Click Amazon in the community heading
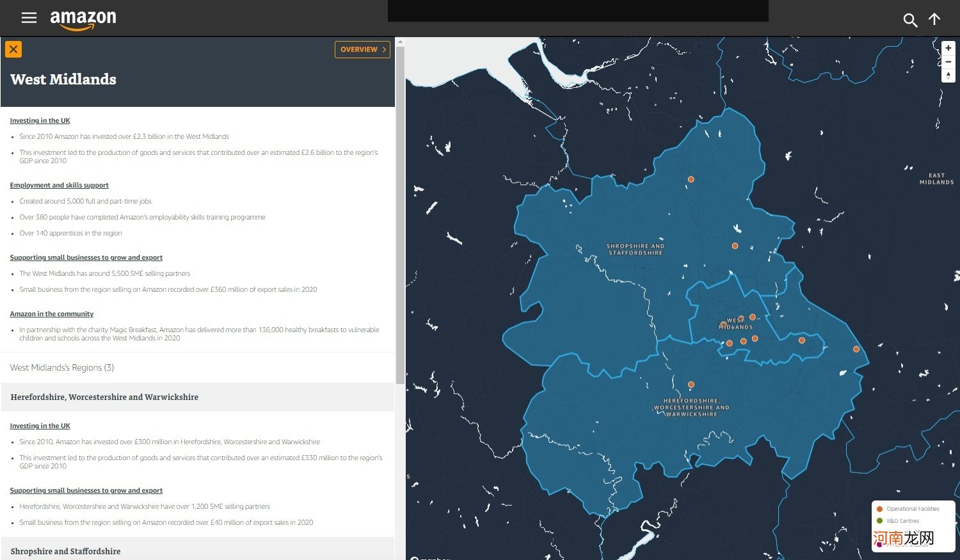 (x=51, y=314)
